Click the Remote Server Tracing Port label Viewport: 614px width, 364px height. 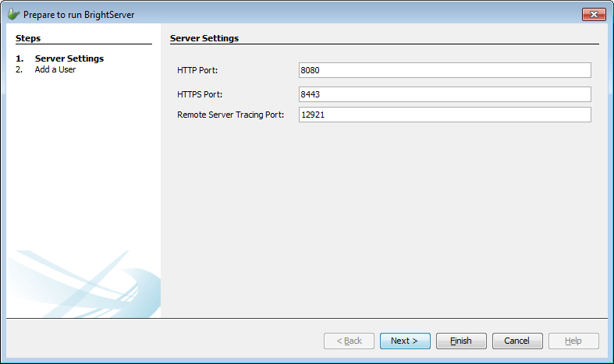[230, 115]
